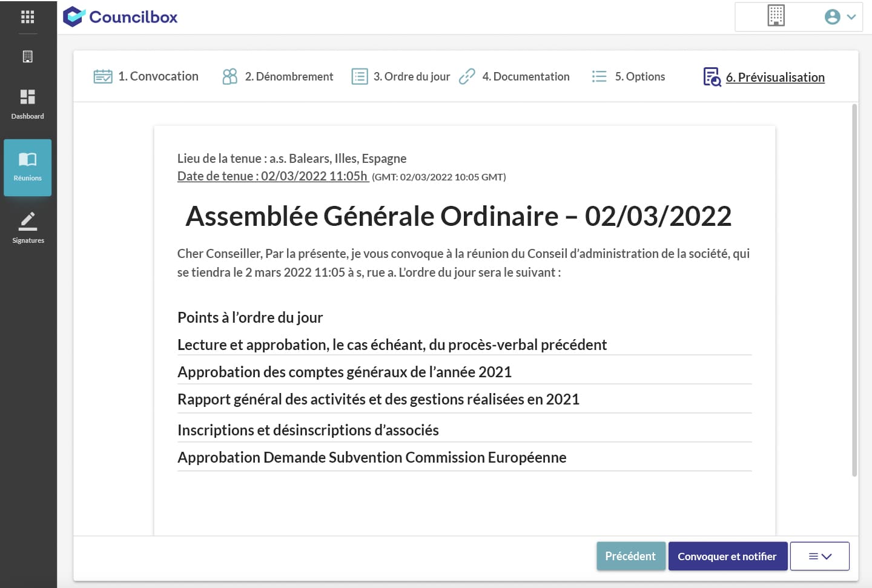
Task: Click the preview vertical scrollbar
Action: [854, 291]
